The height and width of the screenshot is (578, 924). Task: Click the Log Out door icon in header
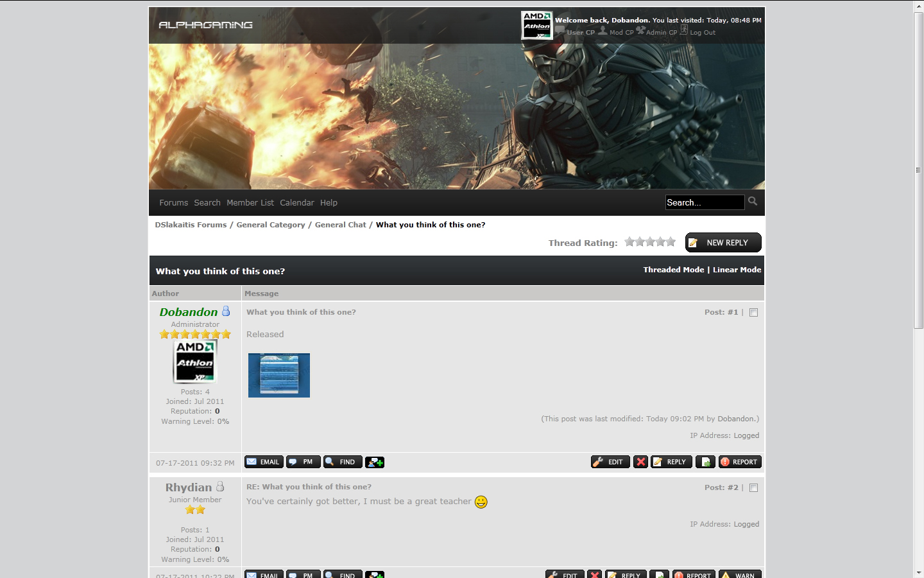[x=684, y=30]
